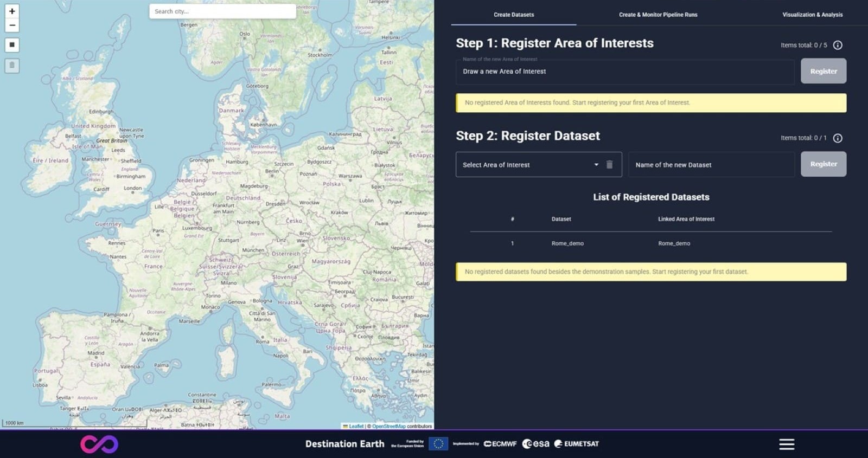Viewport: 868px width, 458px height.
Task: Open the Leaflet attribution link
Action: tap(356, 427)
